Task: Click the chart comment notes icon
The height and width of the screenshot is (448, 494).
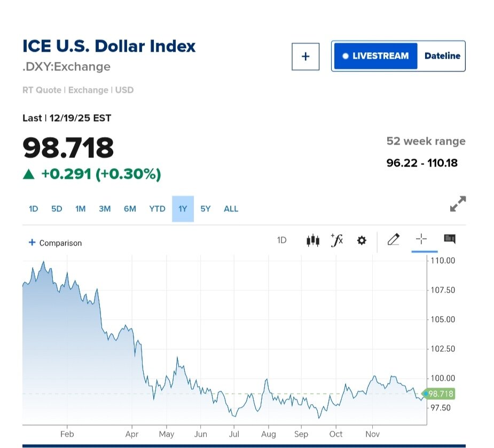Action: [450, 240]
